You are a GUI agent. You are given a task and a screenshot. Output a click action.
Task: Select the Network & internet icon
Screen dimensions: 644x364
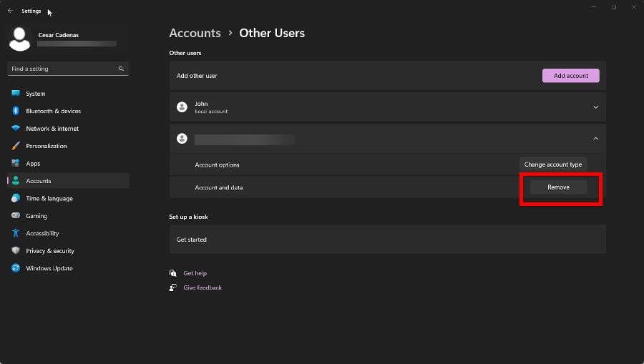[16, 129]
